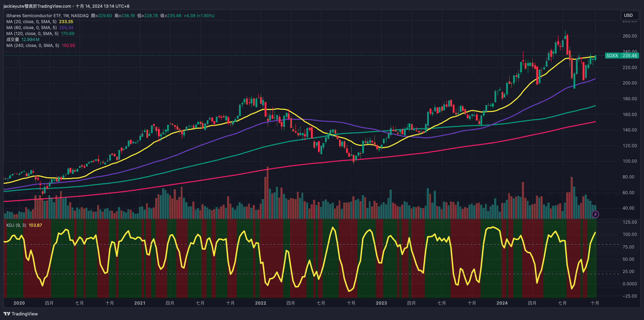Click the pink 150.55 MA value swatch
The image size is (644, 320).
[68, 46]
